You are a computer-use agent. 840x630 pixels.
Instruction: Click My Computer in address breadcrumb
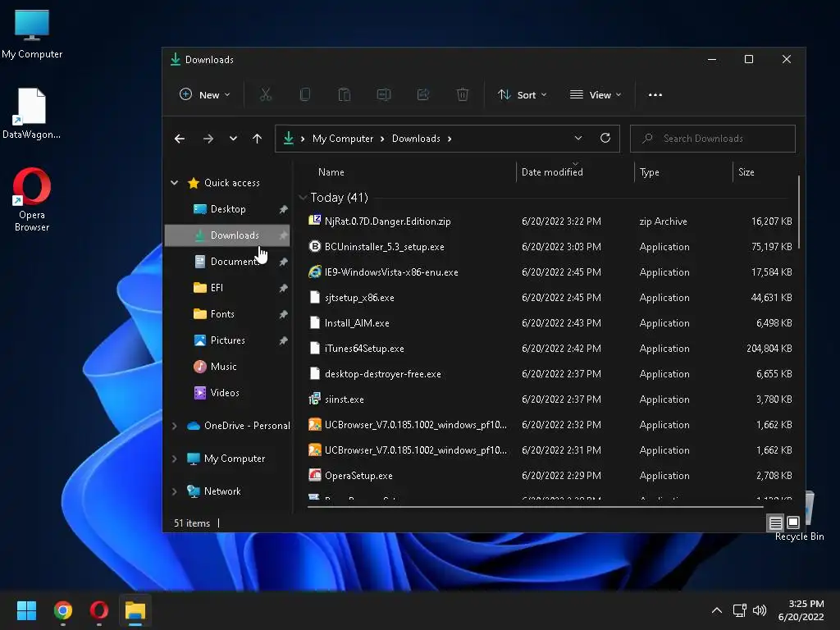[343, 139]
